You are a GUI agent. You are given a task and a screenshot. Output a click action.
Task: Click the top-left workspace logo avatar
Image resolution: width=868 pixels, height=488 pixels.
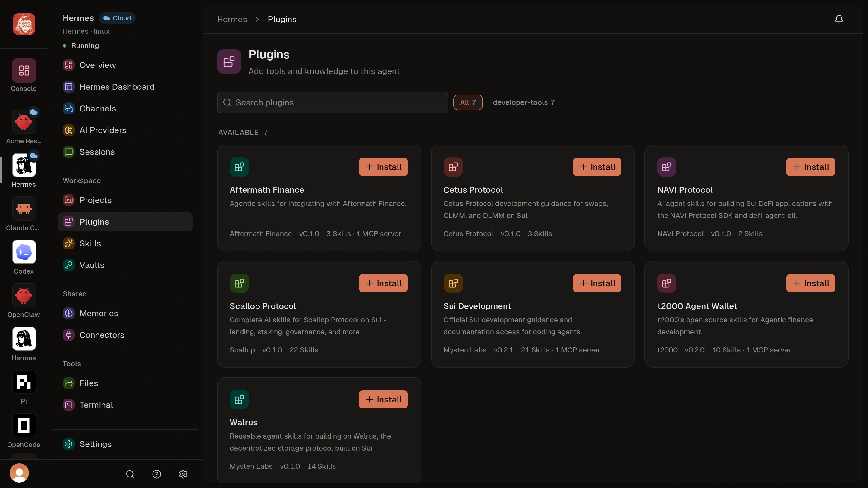24,24
